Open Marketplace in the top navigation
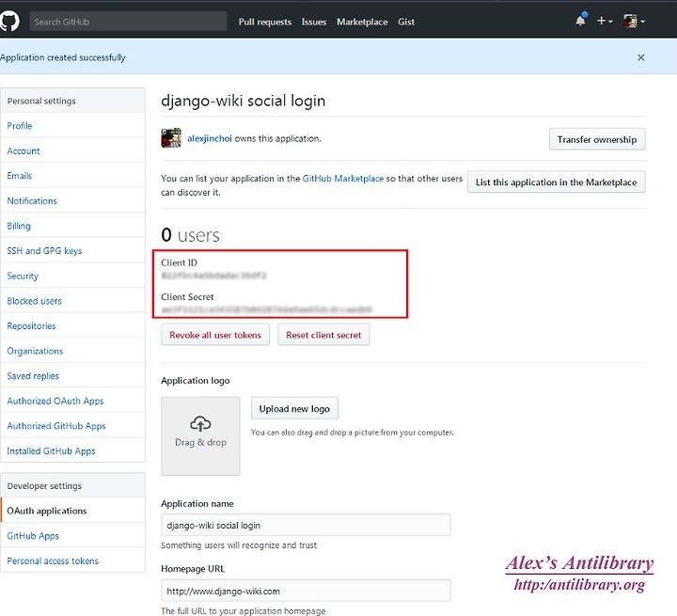This screenshot has width=677, height=616. coord(362,22)
